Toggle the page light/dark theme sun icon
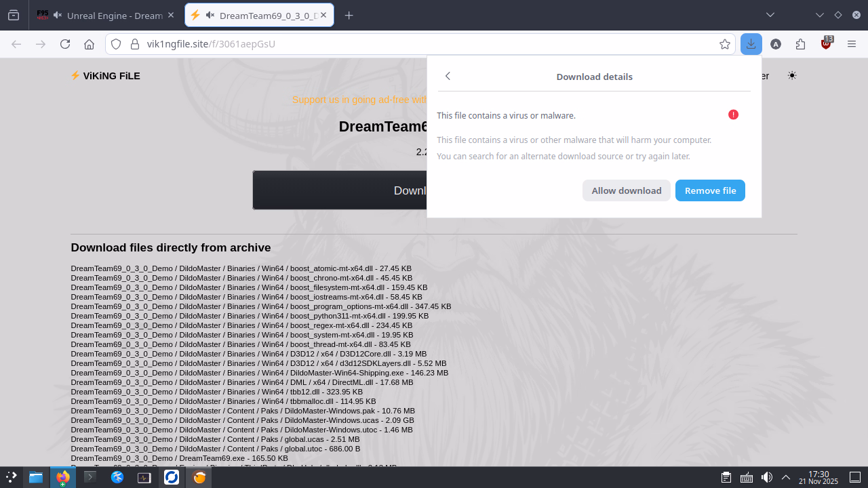868x488 pixels. click(x=791, y=76)
